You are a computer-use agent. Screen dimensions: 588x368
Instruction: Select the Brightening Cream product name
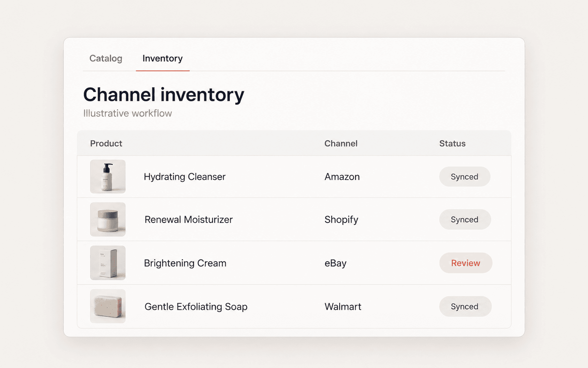pyautogui.click(x=185, y=263)
